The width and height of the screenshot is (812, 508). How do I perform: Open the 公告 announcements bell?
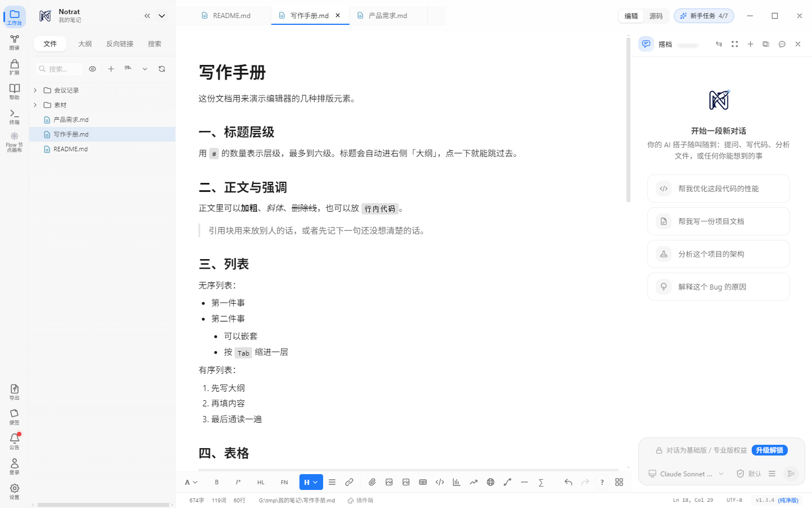pyautogui.click(x=15, y=441)
